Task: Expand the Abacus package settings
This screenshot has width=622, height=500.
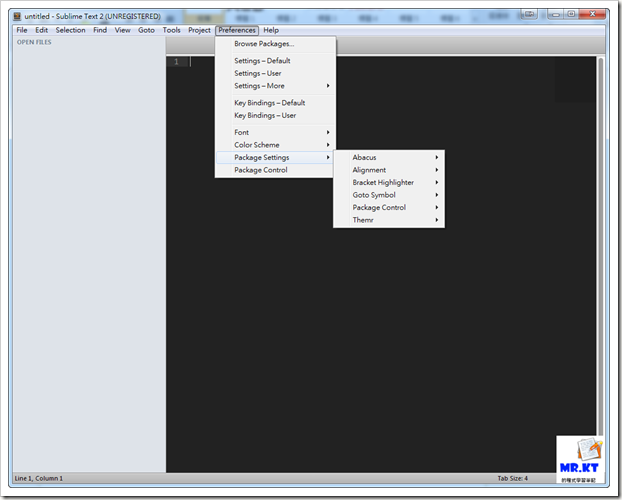Action: (x=389, y=158)
